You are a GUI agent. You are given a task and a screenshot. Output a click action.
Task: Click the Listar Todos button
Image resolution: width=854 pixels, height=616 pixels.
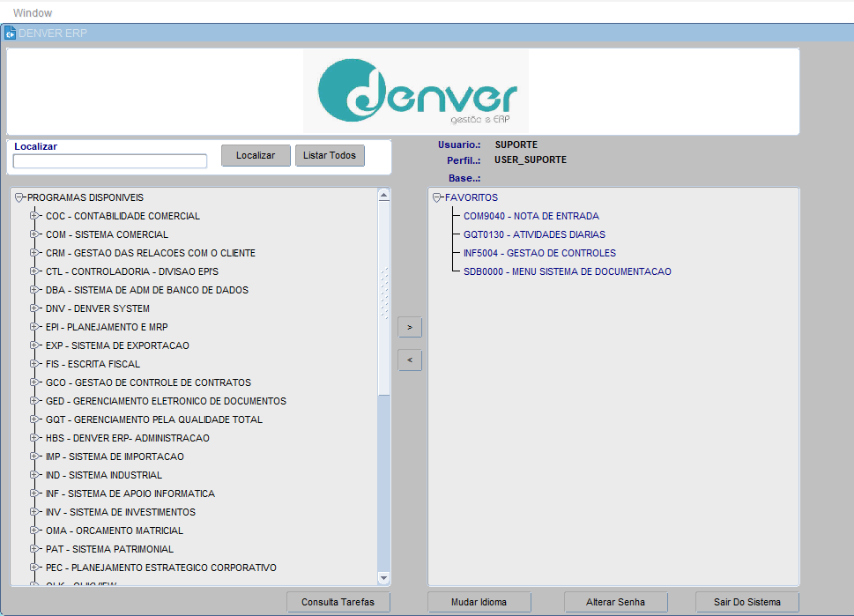click(x=330, y=155)
